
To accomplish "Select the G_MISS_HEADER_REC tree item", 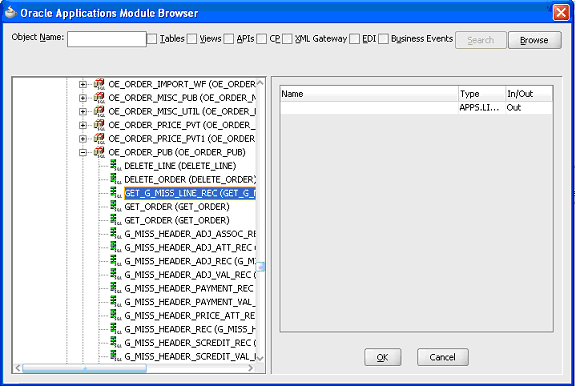I will (x=190, y=329).
